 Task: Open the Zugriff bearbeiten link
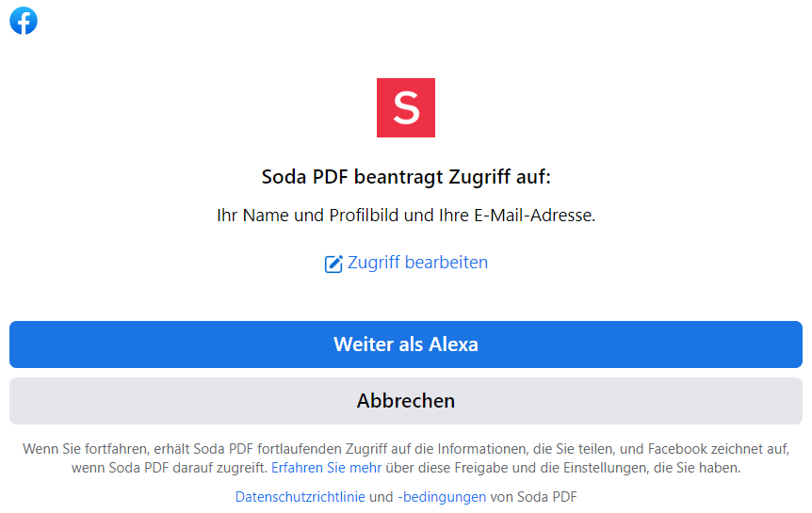417,263
